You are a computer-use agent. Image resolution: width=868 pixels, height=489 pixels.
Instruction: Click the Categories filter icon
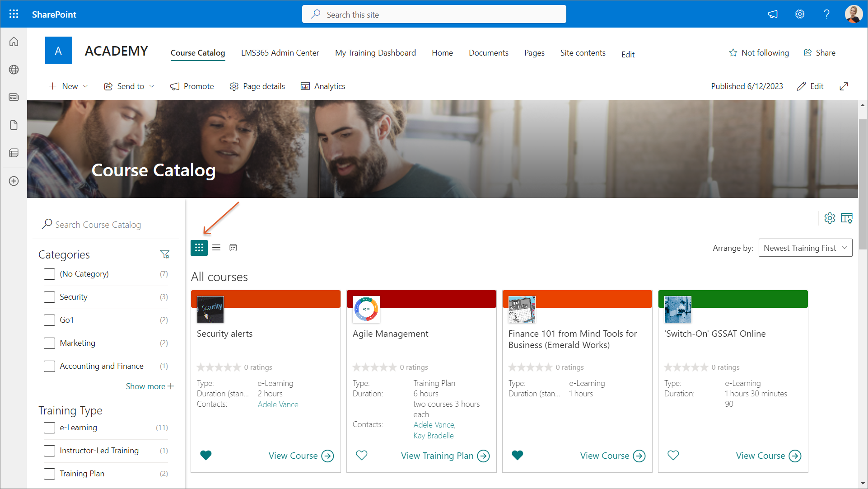(x=165, y=254)
